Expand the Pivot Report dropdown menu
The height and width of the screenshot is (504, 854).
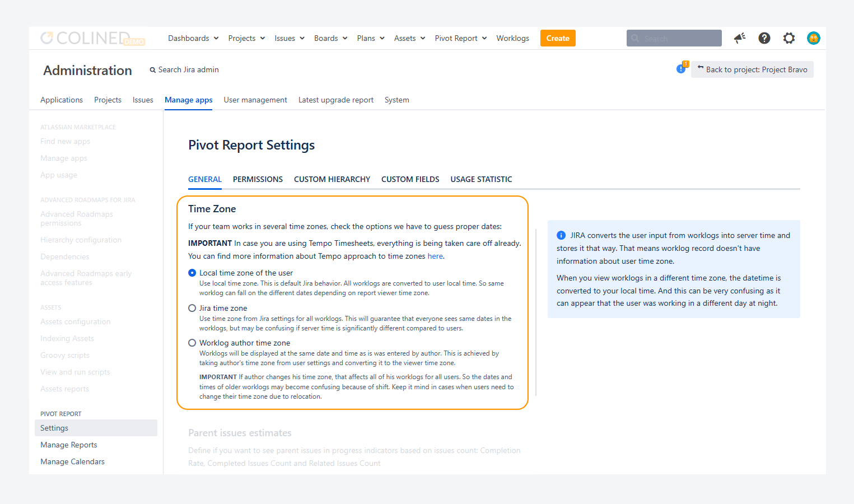[x=461, y=38]
